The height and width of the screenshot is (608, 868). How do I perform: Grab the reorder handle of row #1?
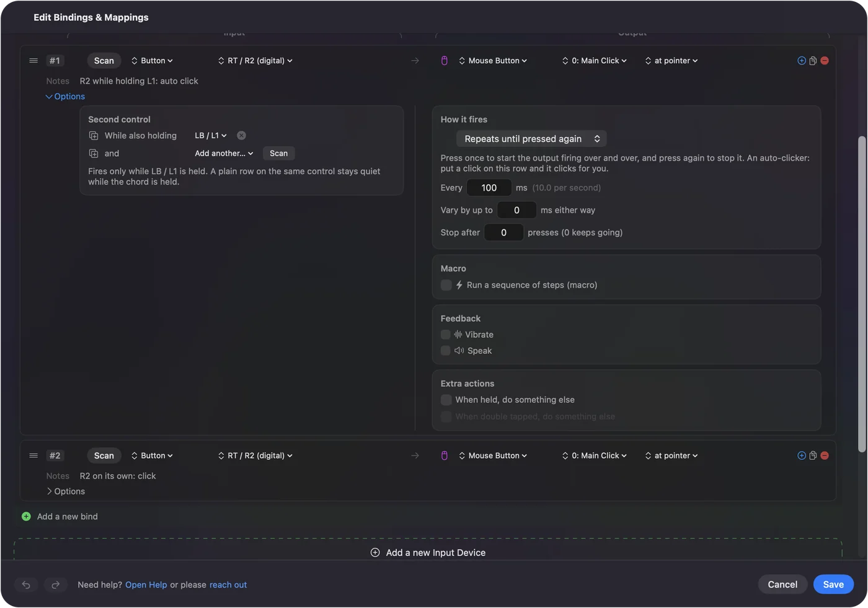[33, 61]
